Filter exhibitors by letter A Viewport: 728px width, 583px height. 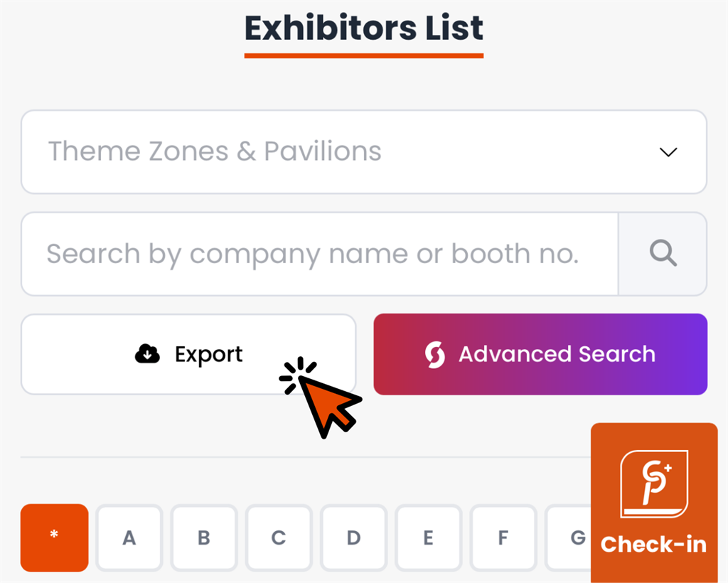coord(129,537)
